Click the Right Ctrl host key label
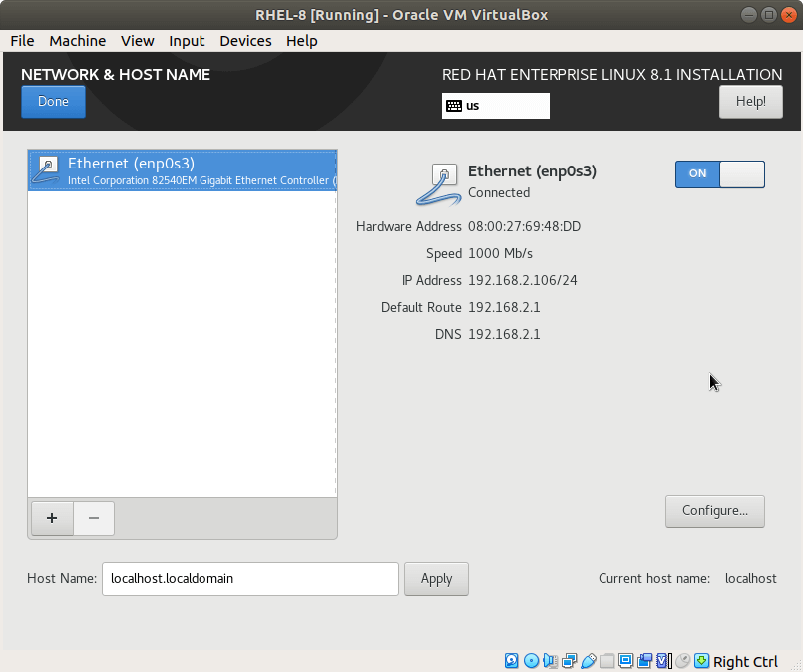The width and height of the screenshot is (803, 672). pyautogui.click(x=745, y=662)
